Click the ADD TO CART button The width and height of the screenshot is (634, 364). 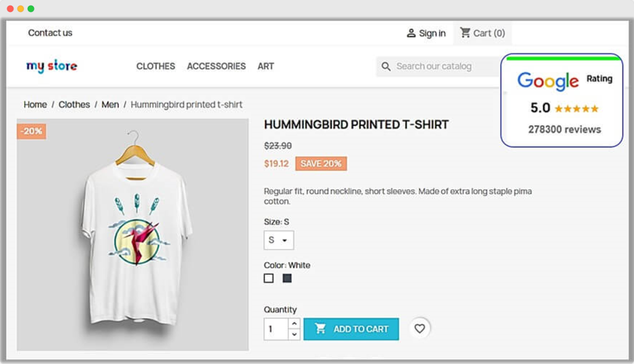coord(351,329)
